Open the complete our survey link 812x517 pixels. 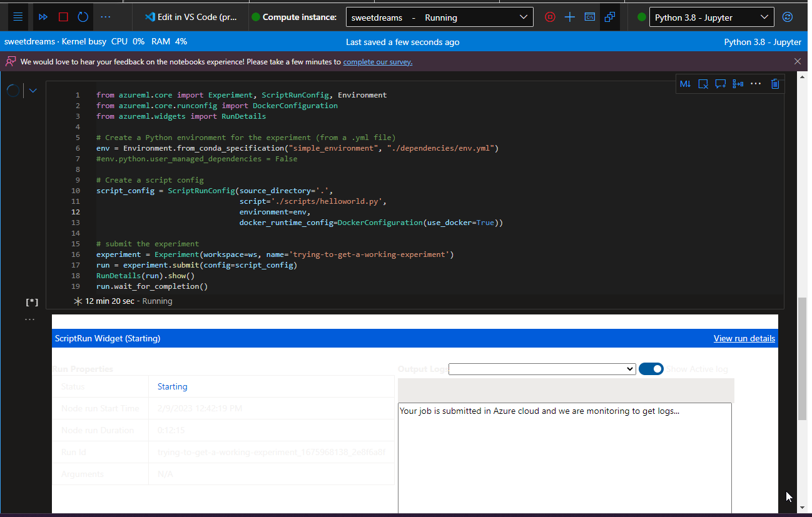coord(377,61)
